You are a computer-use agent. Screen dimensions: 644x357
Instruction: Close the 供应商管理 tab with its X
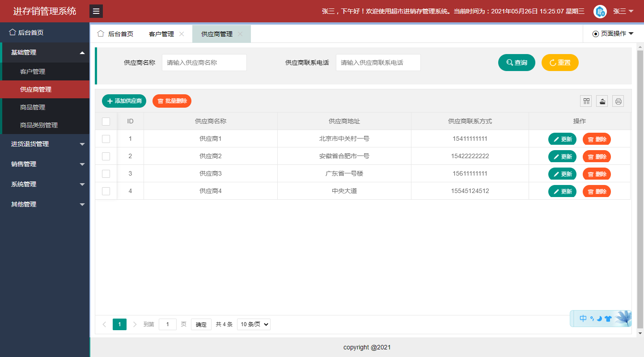[x=240, y=34]
